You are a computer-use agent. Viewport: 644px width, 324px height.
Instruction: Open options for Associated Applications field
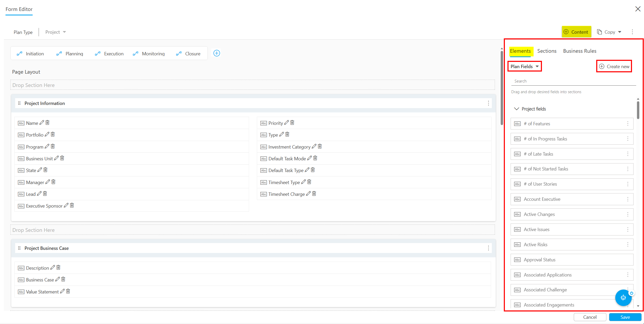coord(628,275)
